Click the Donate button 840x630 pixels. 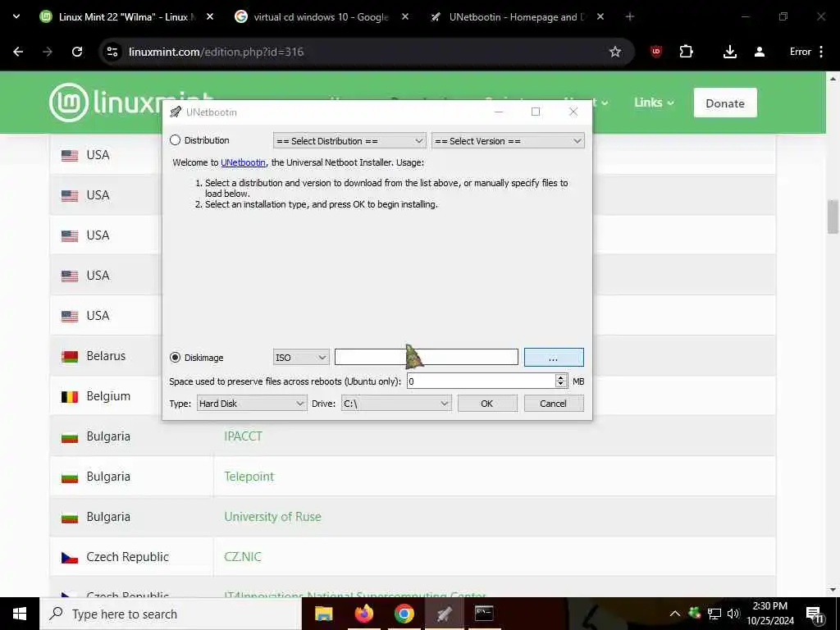pos(725,103)
